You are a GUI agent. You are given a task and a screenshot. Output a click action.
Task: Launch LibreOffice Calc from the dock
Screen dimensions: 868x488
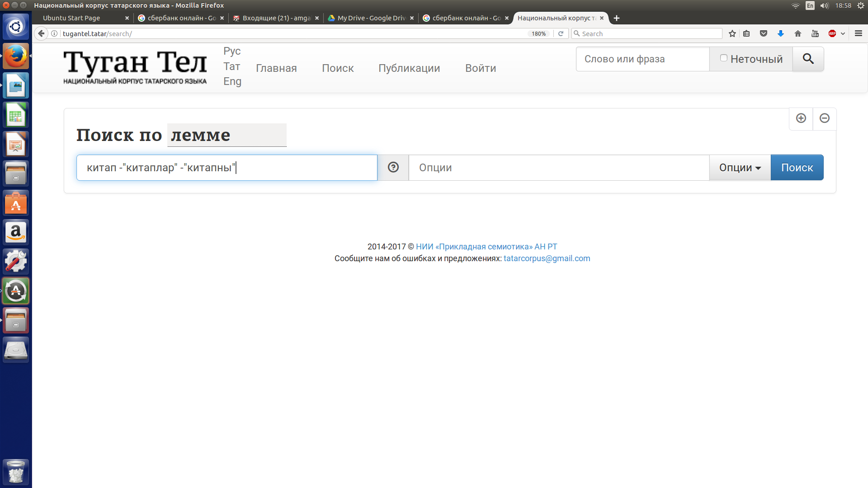coord(15,116)
